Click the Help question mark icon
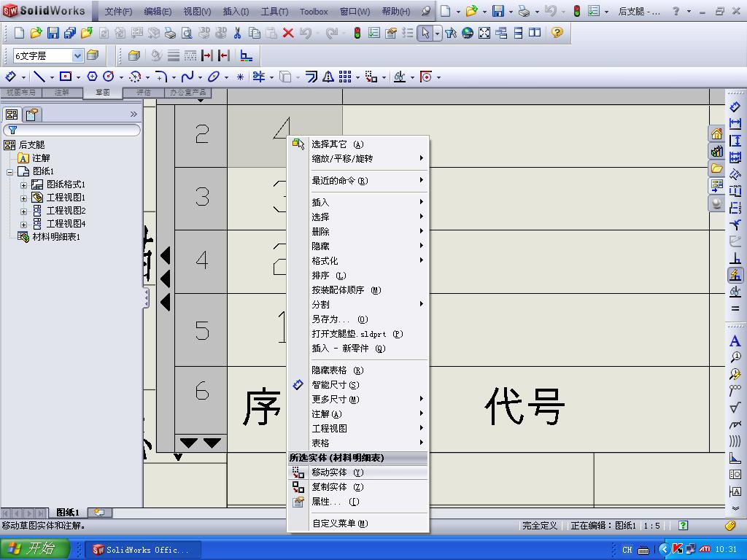 557,32
